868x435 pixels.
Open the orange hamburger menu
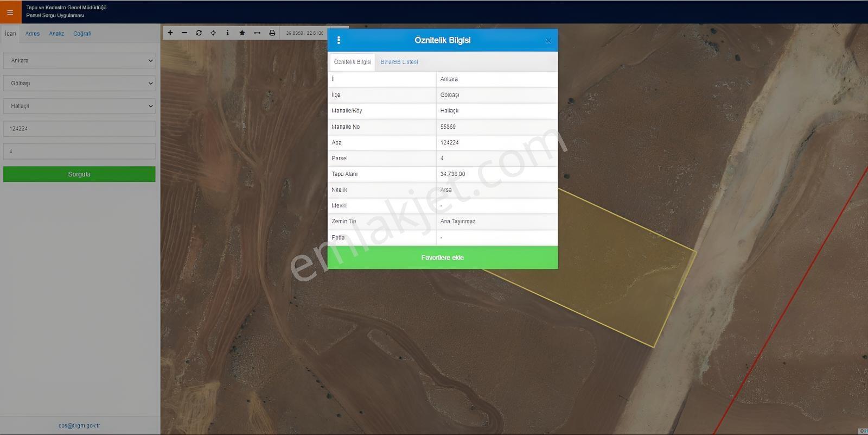[10, 12]
